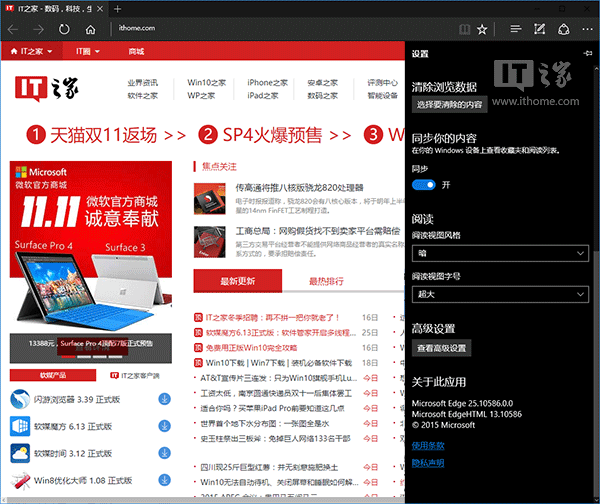Click the 闪游浏览器 app icon

tap(20, 399)
